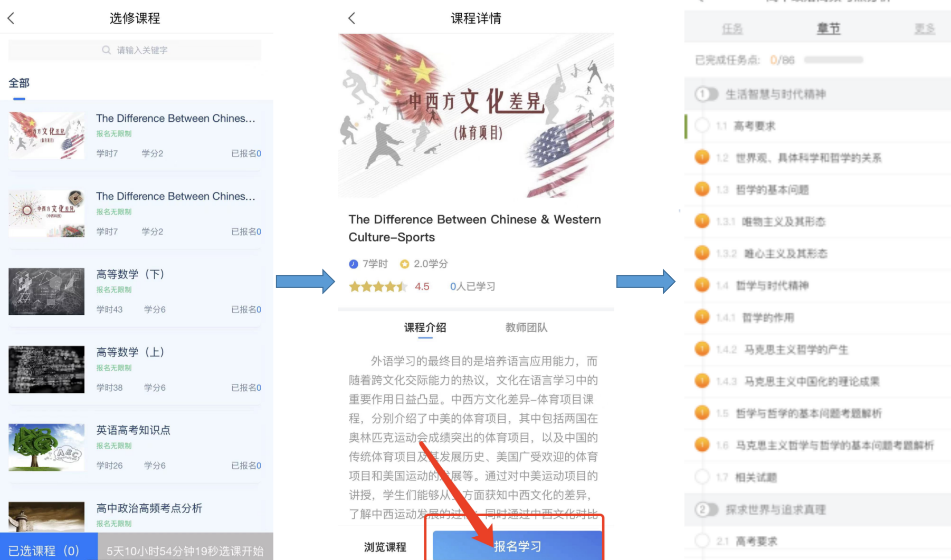Click the 请输入关键字 search field
This screenshot has height=560, width=951.
pos(135,50)
